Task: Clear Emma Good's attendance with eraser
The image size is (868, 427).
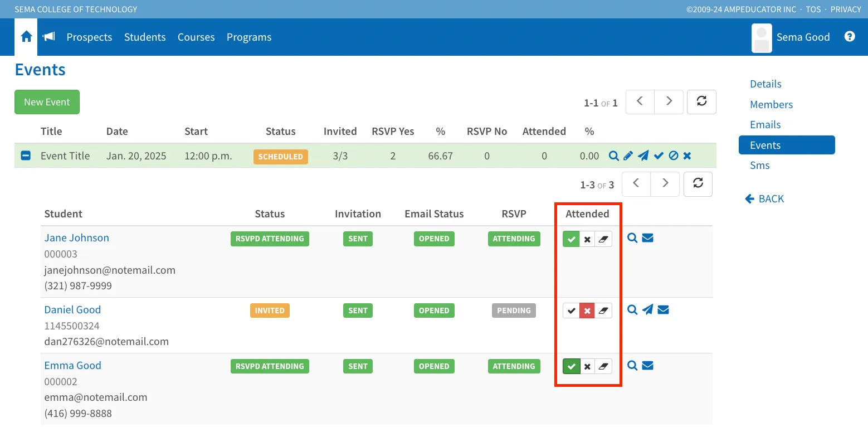Action: [x=603, y=366]
